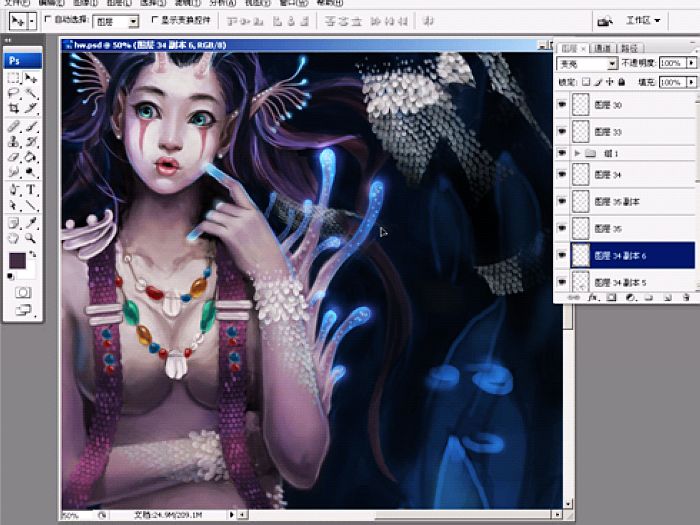Screen dimensions: 700x525
Task: Switch to 通道 channels tab
Action: (603, 48)
